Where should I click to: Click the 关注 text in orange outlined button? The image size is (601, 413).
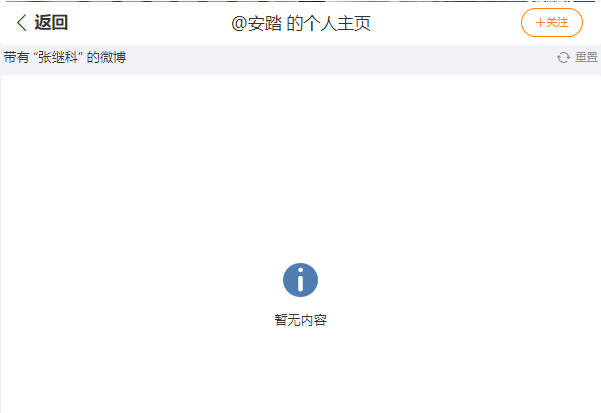[557, 23]
